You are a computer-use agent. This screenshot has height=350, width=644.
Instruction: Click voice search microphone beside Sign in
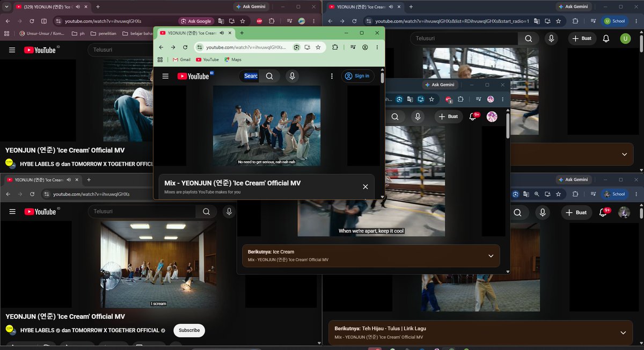tap(292, 76)
